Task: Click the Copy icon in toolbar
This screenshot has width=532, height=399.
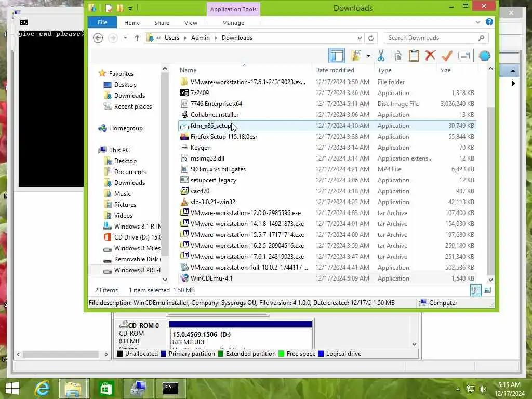Action: (x=397, y=56)
